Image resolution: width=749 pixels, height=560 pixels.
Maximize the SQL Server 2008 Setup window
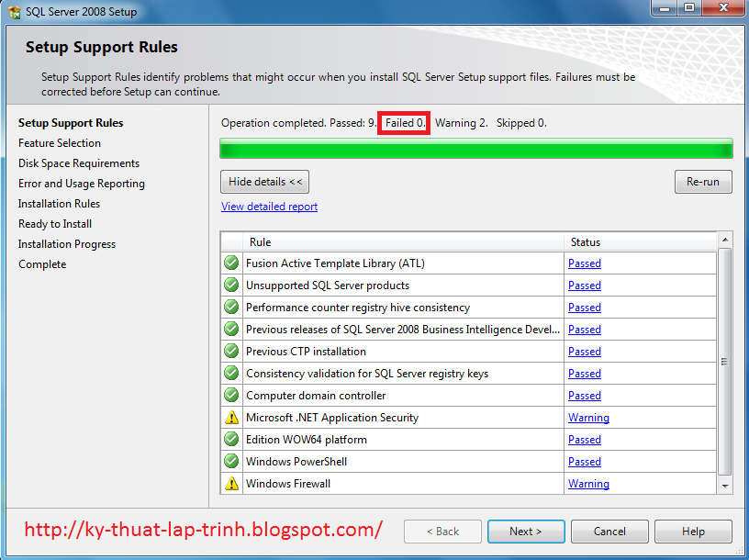[689, 8]
